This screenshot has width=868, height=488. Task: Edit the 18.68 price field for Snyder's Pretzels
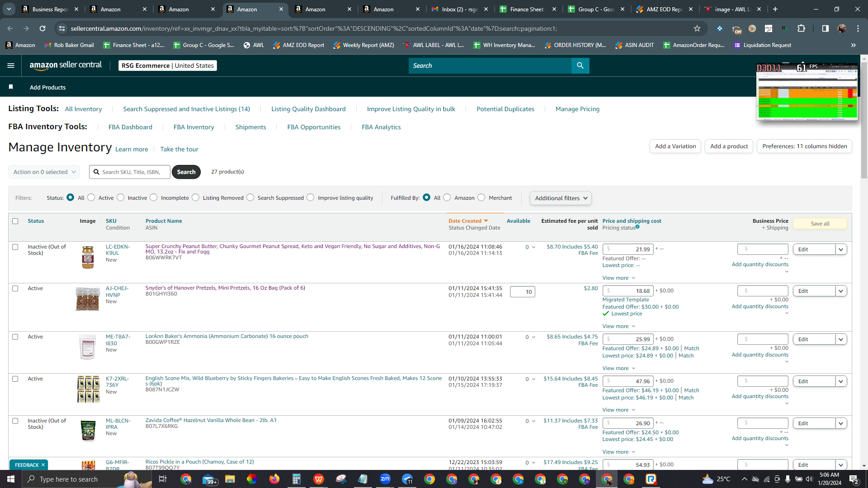(x=628, y=291)
